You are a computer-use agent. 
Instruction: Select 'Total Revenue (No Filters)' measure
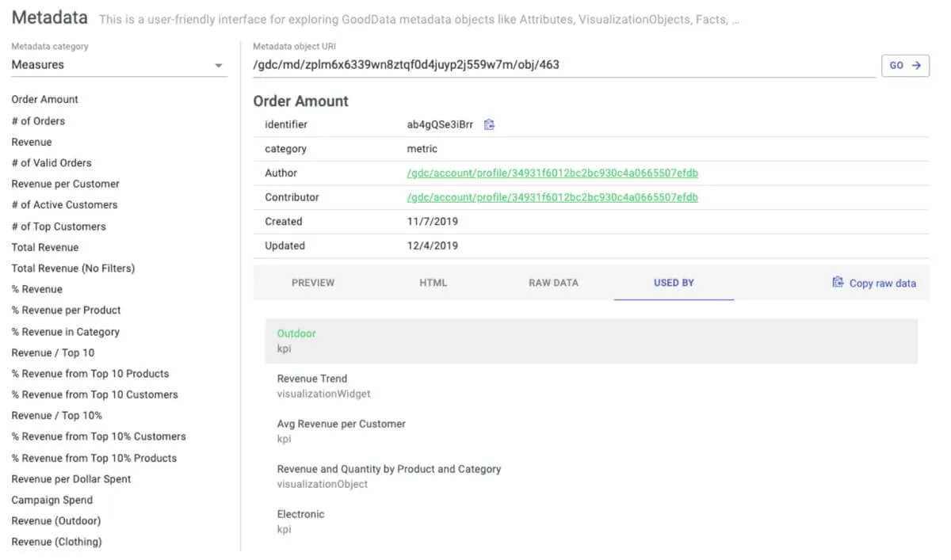pyautogui.click(x=73, y=268)
